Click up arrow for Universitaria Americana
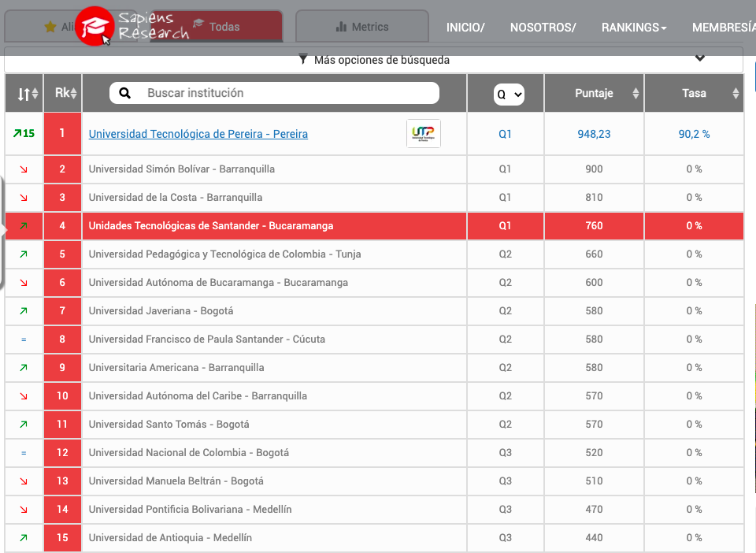The width and height of the screenshot is (756, 553). pyautogui.click(x=24, y=367)
